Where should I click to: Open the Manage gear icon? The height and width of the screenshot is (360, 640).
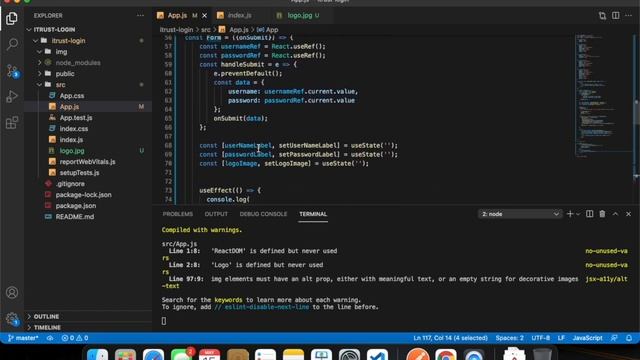(12, 318)
